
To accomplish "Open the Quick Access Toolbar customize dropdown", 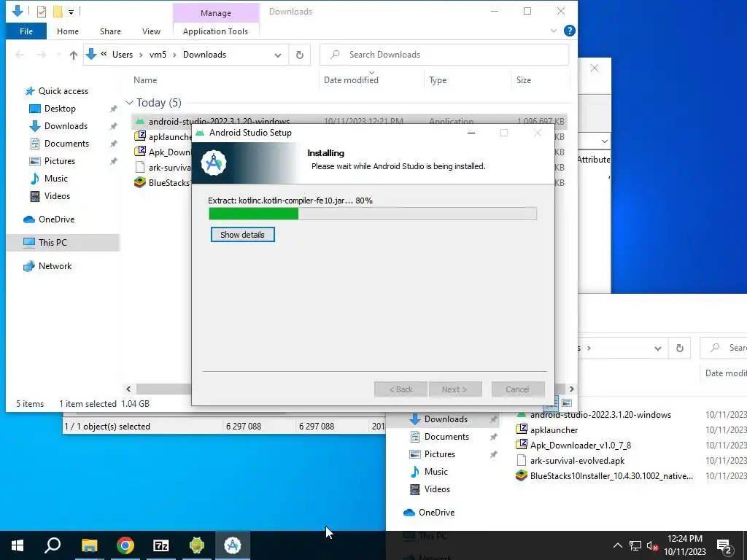I will [71, 12].
